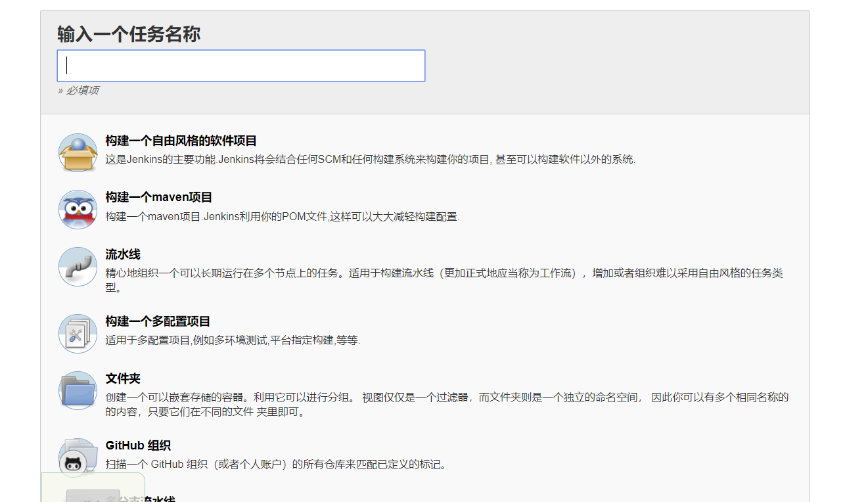Select 构建一个maven项目 title

pos(159,197)
